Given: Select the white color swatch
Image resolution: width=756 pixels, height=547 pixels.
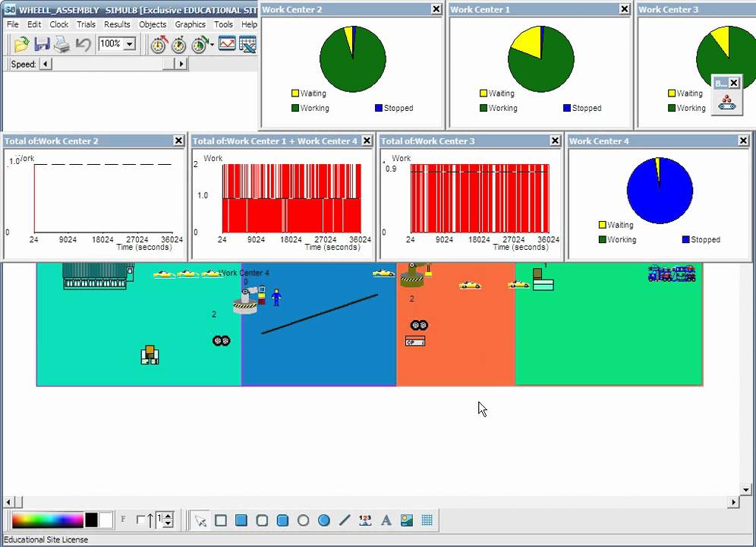Looking at the screenshot, I should tap(106, 520).
